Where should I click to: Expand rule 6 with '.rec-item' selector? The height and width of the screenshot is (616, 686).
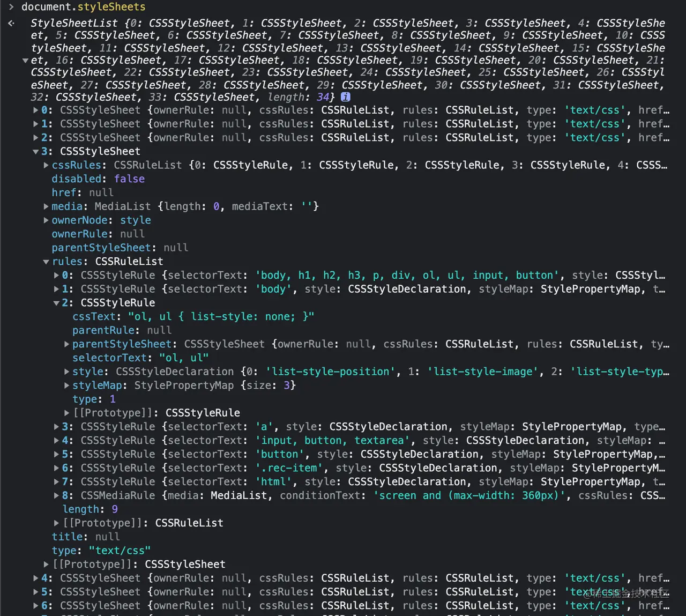[56, 468]
